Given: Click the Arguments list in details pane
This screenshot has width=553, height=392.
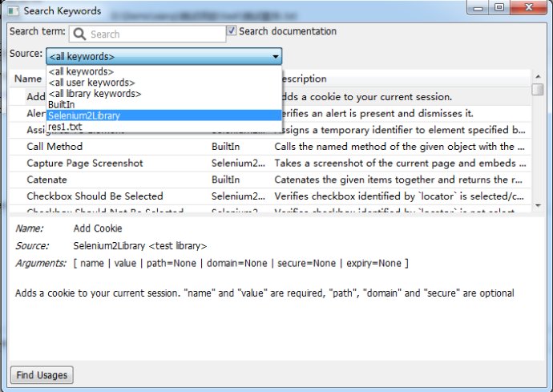Looking at the screenshot, I should (x=241, y=263).
